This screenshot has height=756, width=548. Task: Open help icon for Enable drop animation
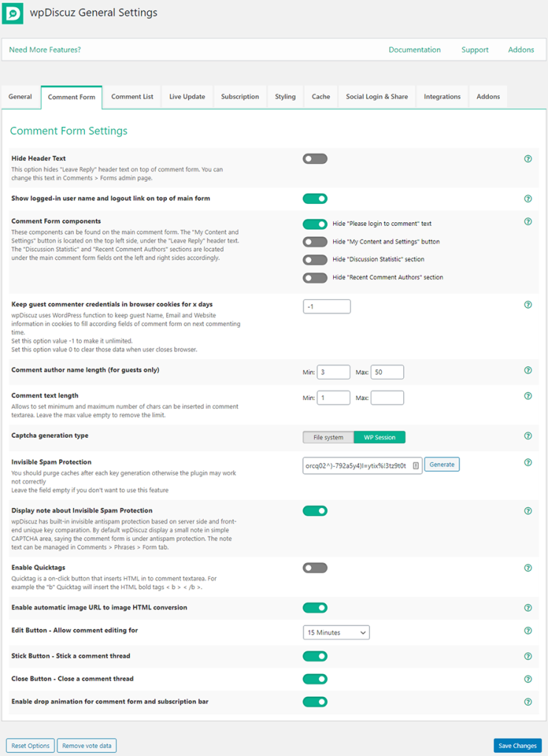pos(528,702)
